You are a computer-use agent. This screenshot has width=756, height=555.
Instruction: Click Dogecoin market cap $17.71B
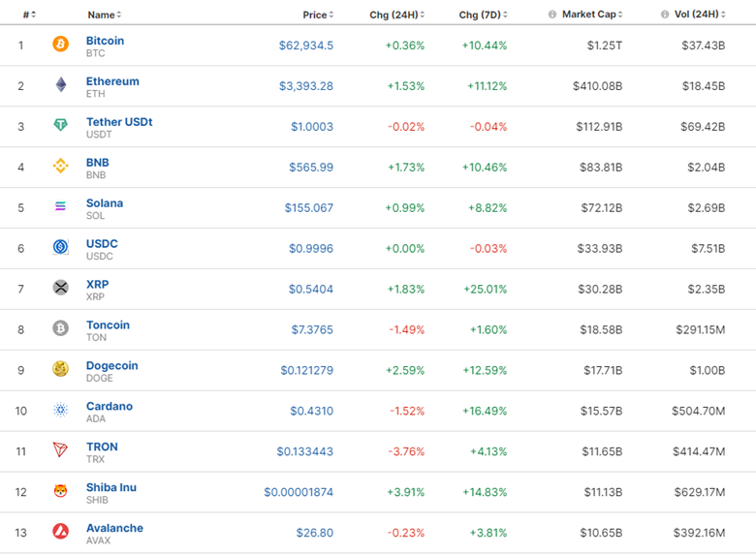coord(603,370)
